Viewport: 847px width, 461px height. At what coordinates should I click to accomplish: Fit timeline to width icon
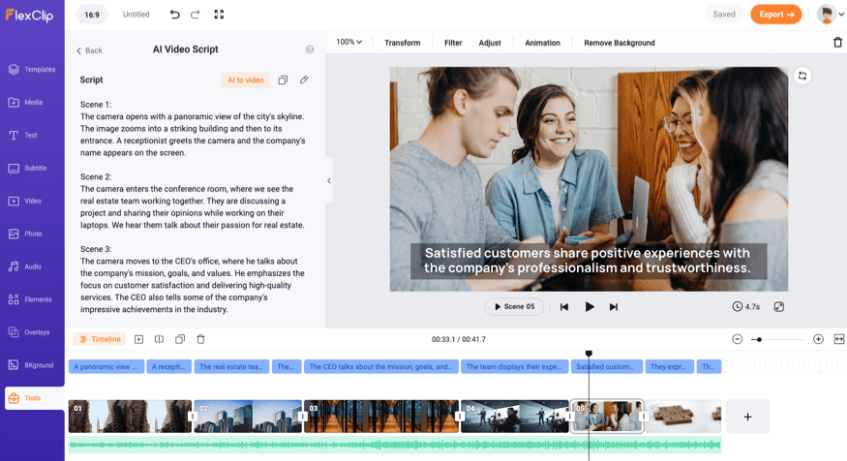tap(838, 340)
